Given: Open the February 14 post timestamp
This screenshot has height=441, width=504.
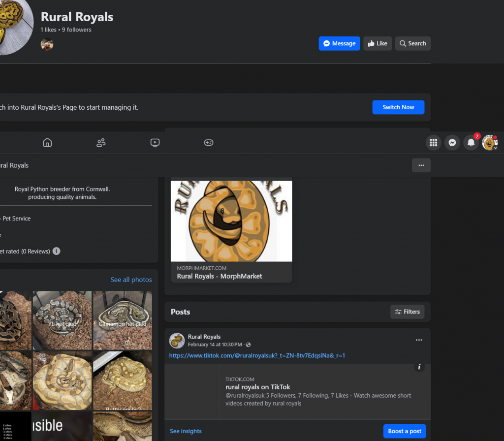Looking at the screenshot, I should pos(215,345).
